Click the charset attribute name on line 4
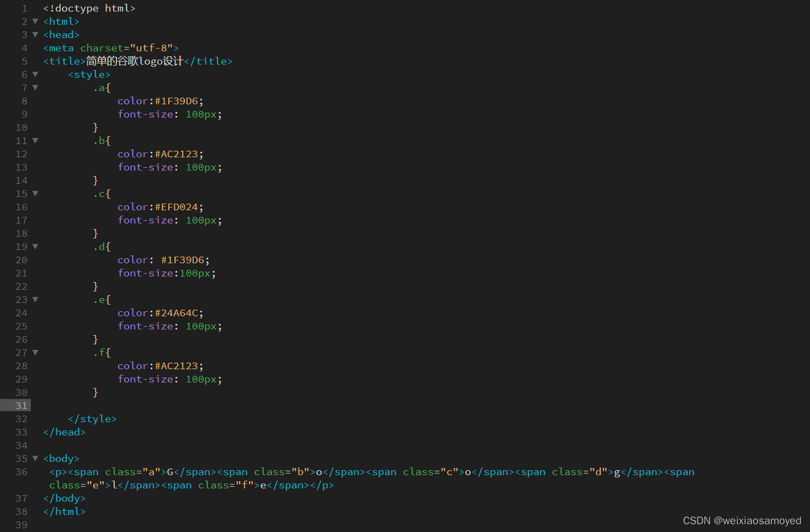 click(102, 48)
